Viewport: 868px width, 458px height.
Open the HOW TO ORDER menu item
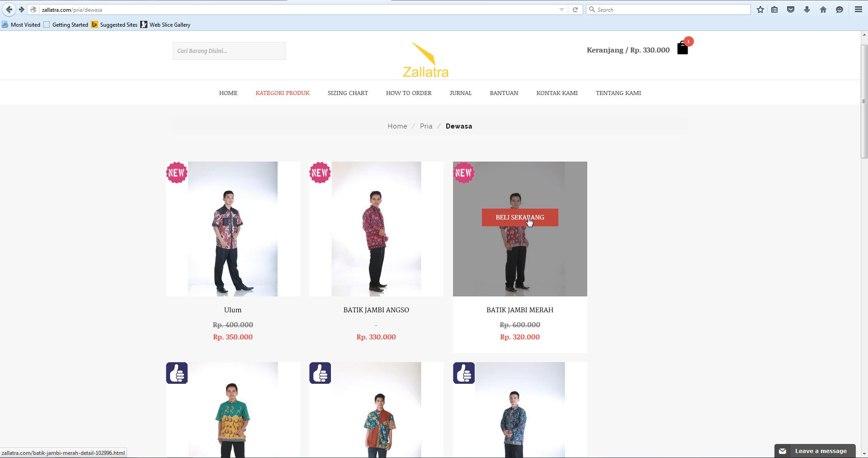(x=409, y=93)
